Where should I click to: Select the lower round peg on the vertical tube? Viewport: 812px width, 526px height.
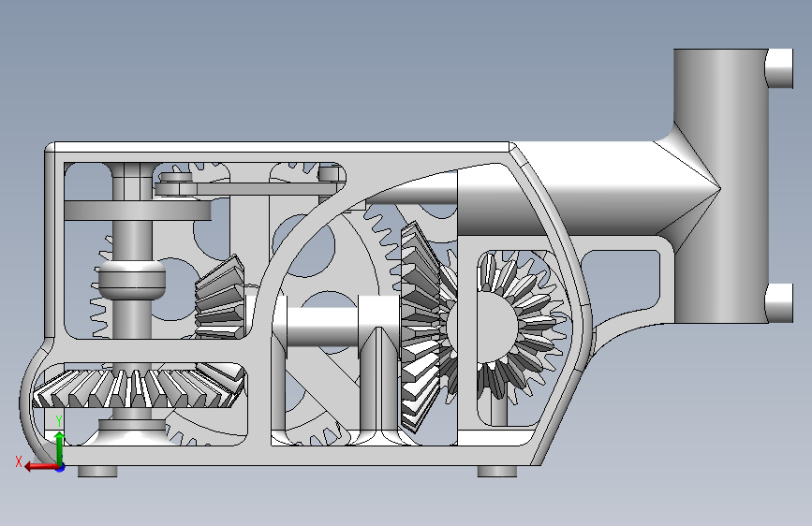[x=779, y=303]
